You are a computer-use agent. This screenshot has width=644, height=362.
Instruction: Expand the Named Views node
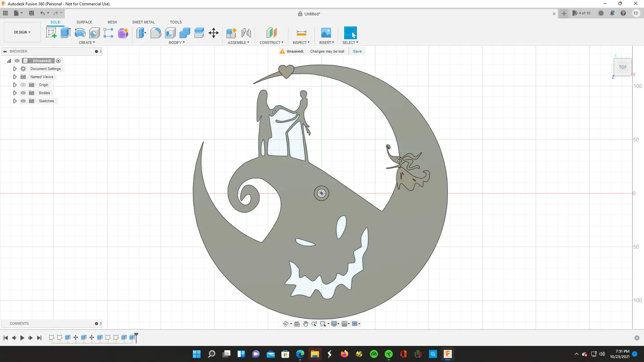[15, 77]
